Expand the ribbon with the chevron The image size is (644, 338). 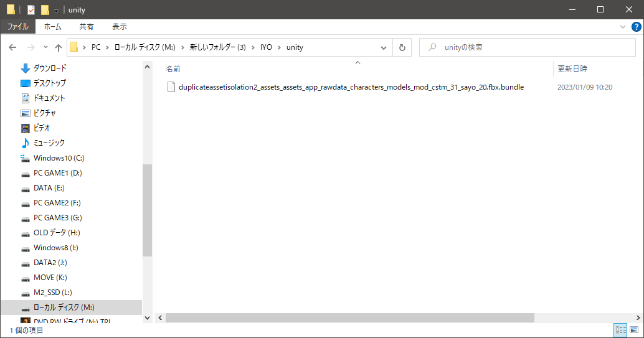tap(623, 27)
